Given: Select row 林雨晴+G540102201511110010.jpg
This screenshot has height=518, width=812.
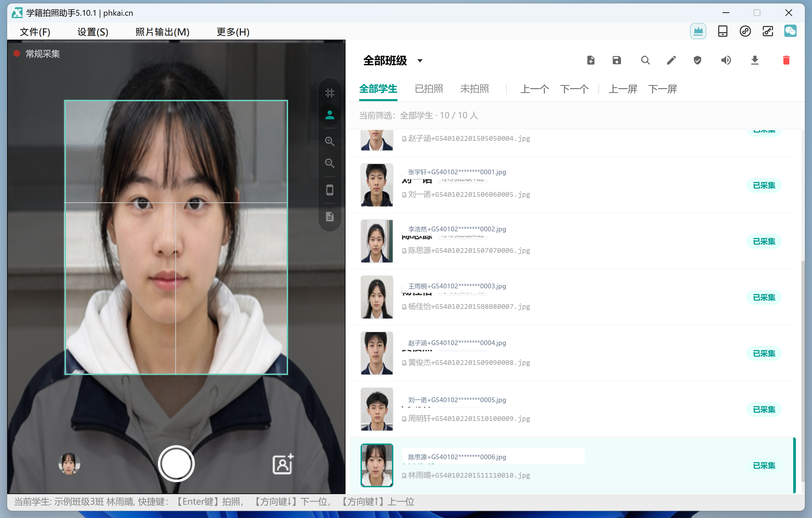Looking at the screenshot, I should [573, 465].
